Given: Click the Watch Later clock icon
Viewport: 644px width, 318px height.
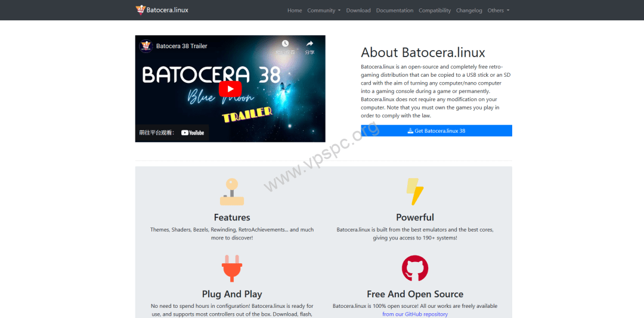Looking at the screenshot, I should click(285, 43).
